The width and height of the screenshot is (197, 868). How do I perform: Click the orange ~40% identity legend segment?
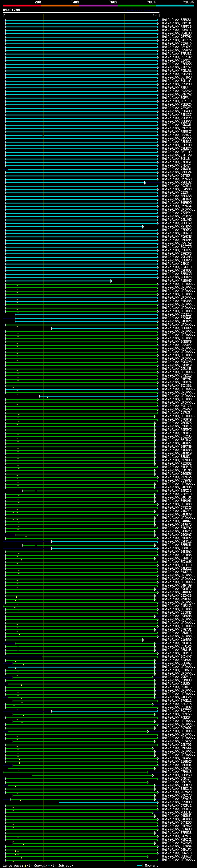(x=60, y=6)
